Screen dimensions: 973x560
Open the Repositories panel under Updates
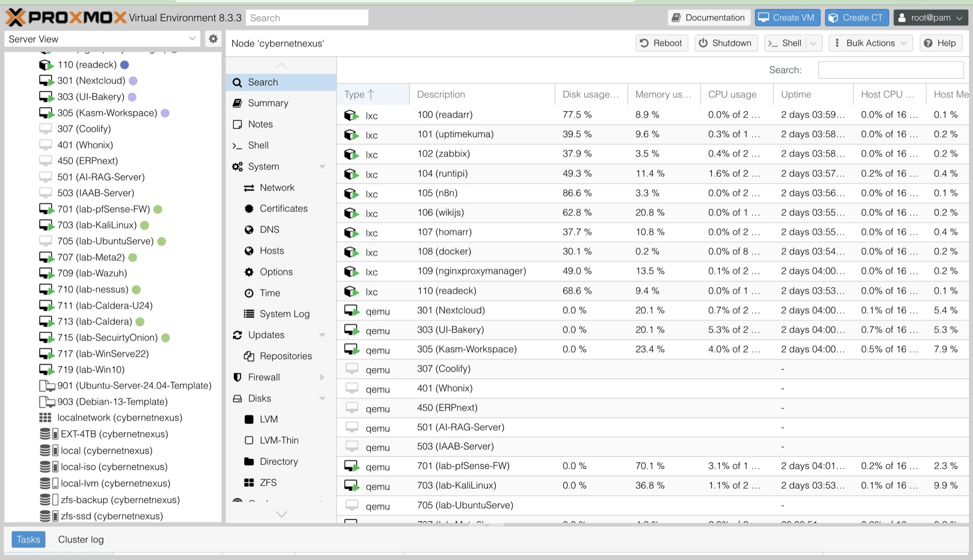tap(285, 356)
